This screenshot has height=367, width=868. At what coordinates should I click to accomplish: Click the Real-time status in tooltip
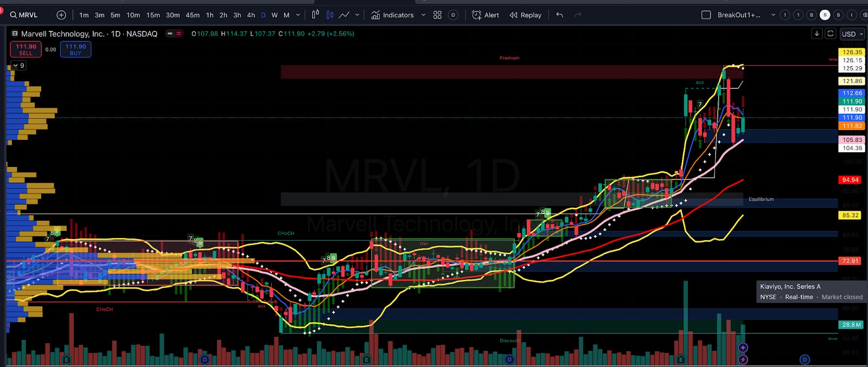coord(799,297)
